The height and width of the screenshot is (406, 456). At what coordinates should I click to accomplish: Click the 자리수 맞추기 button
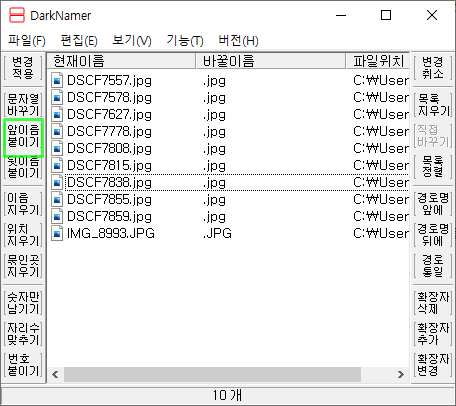click(x=23, y=334)
